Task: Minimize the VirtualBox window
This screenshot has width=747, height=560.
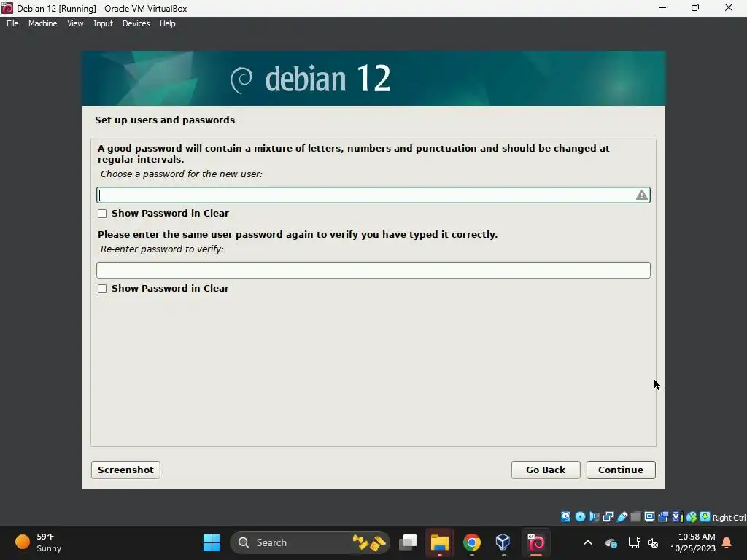Action: [662, 8]
